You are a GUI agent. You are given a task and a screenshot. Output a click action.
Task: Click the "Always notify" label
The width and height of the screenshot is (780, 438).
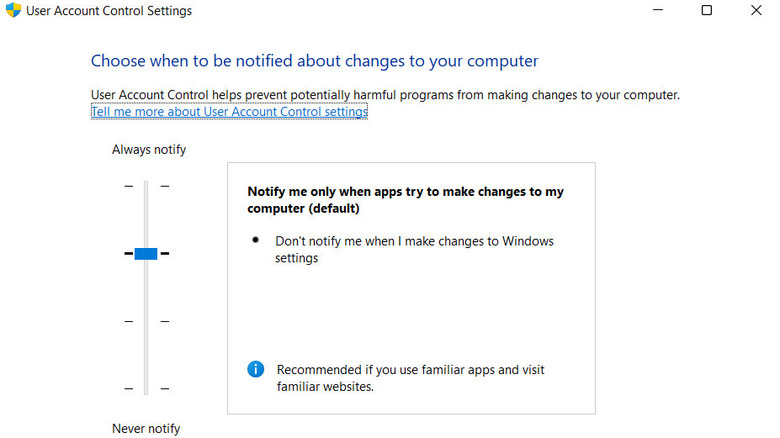point(149,150)
